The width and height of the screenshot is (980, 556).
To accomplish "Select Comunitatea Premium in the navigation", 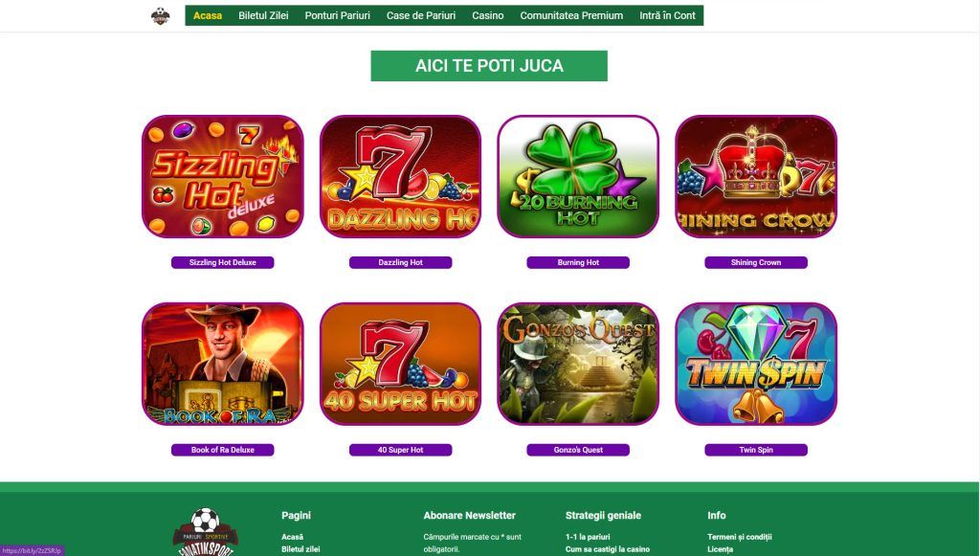I will (571, 15).
